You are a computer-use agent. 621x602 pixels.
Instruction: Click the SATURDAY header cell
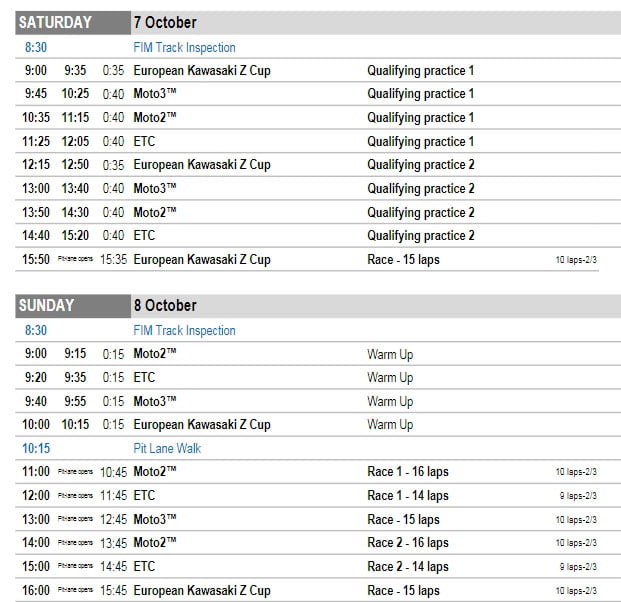coord(56,22)
